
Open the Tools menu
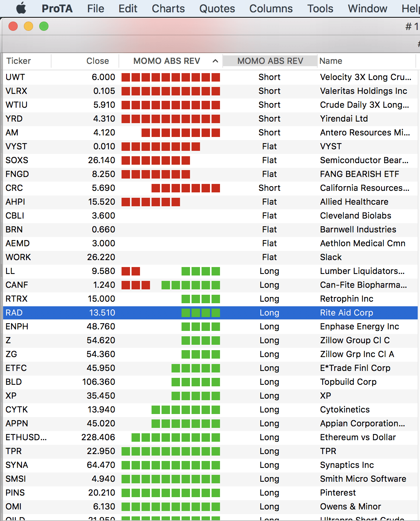(320, 8)
